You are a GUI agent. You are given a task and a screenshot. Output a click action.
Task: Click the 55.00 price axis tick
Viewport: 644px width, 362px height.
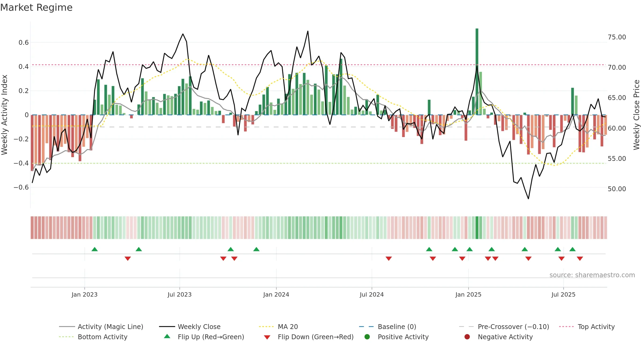pos(617,158)
